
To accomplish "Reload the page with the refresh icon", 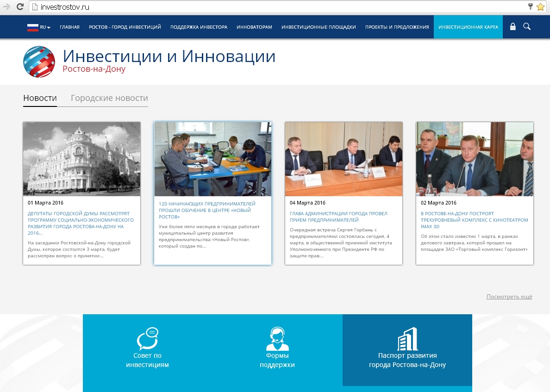I will tap(20, 6).
